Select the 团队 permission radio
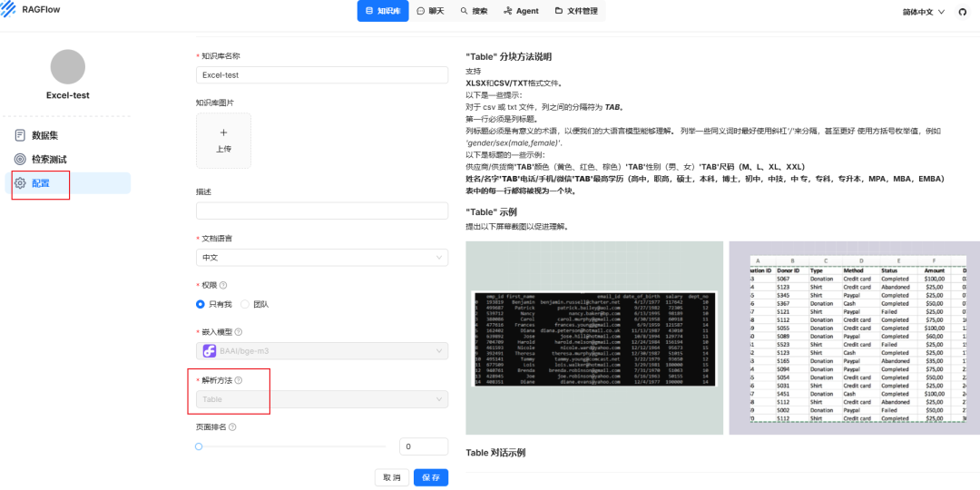Viewport: 980px width, 490px height. 245,304
